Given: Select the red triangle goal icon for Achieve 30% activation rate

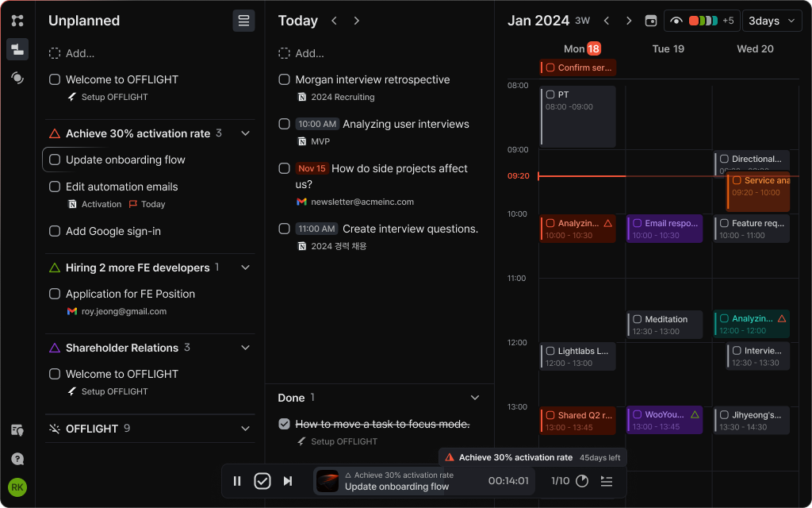Looking at the screenshot, I should click(x=55, y=133).
